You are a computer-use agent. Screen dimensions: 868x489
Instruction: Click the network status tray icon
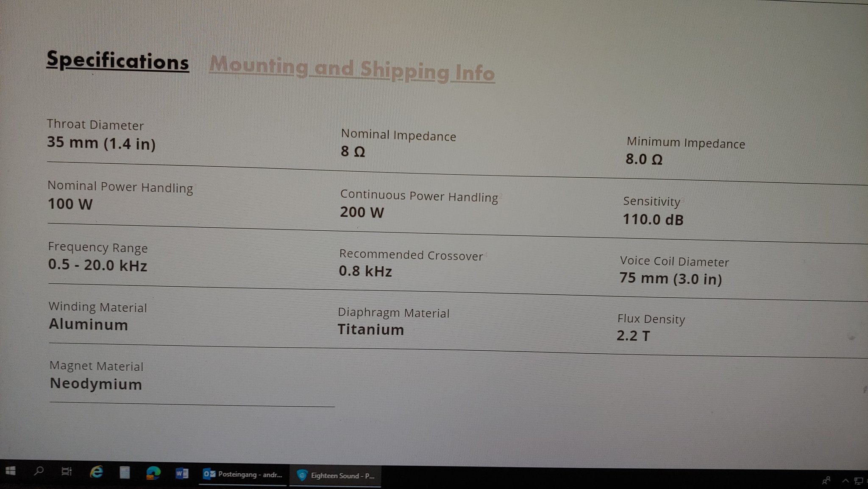[859, 481]
